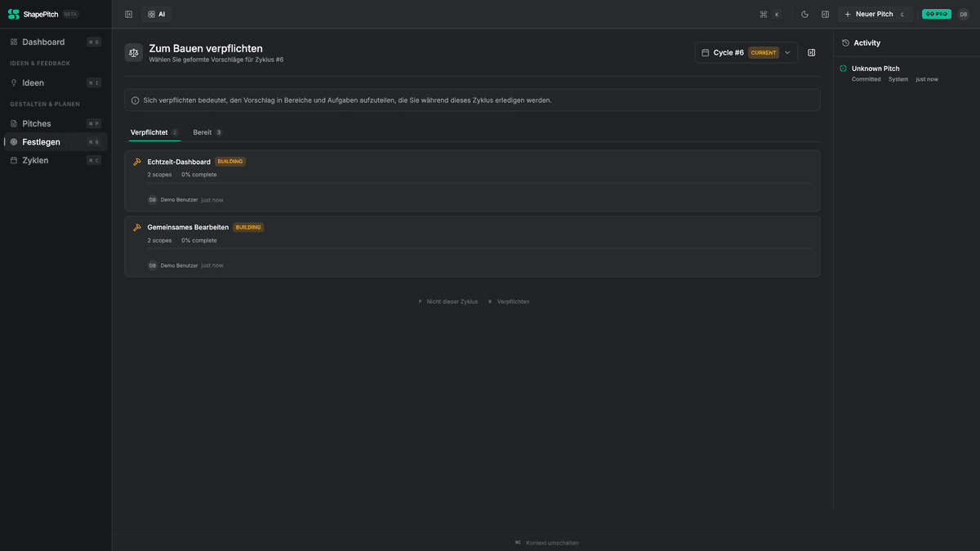Open the Festlegen section chevron
980x551 pixels.
12,141
